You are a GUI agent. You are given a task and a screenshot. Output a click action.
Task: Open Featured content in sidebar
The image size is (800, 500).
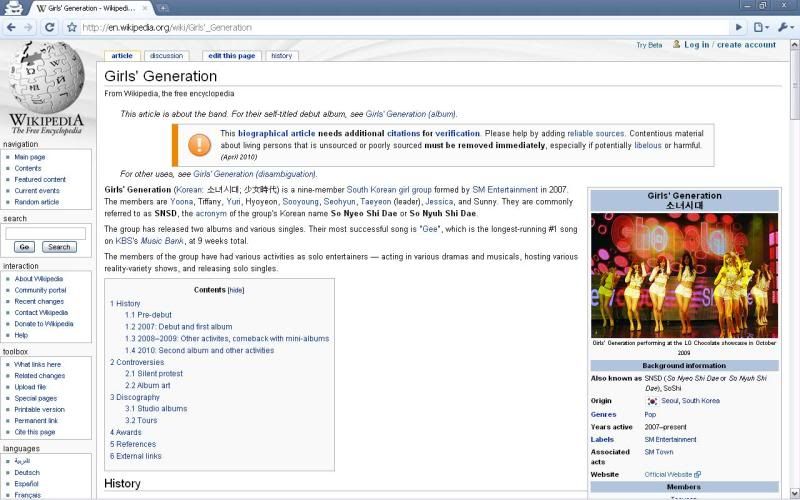tap(40, 180)
